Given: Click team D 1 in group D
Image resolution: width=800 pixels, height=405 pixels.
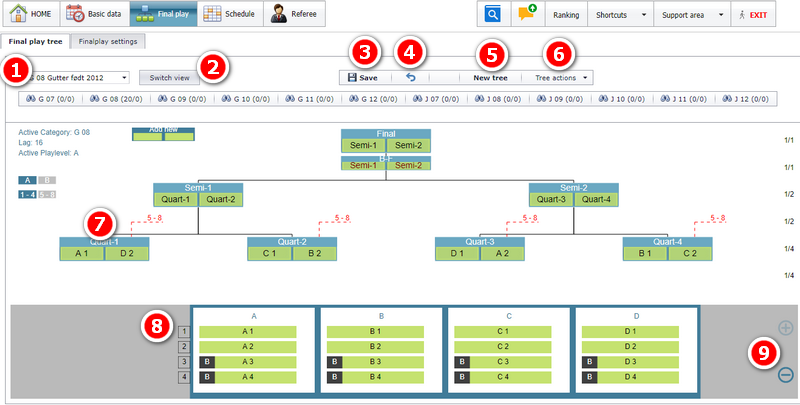Looking at the screenshot, I should [x=630, y=332].
